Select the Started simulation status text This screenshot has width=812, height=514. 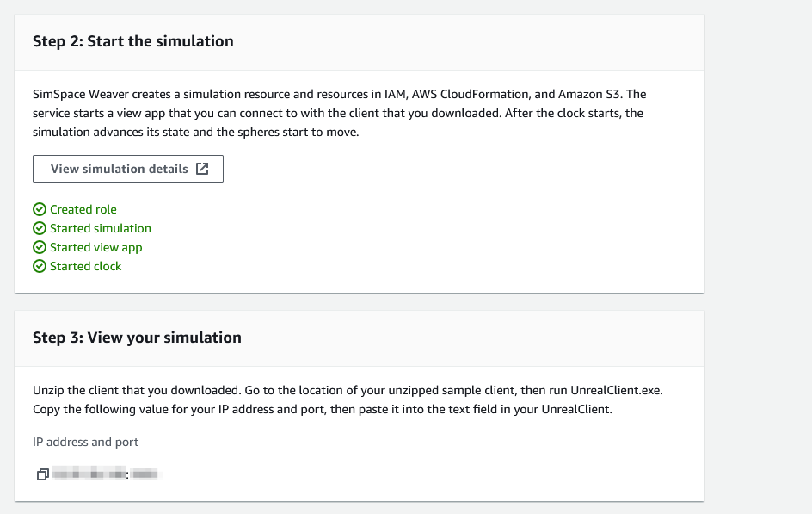click(101, 228)
